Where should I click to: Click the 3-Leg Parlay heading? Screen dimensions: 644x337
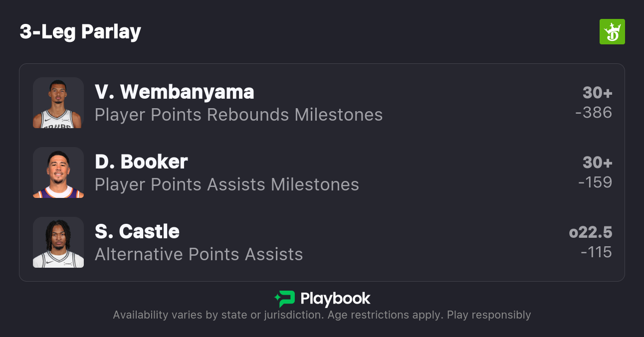pos(80,32)
